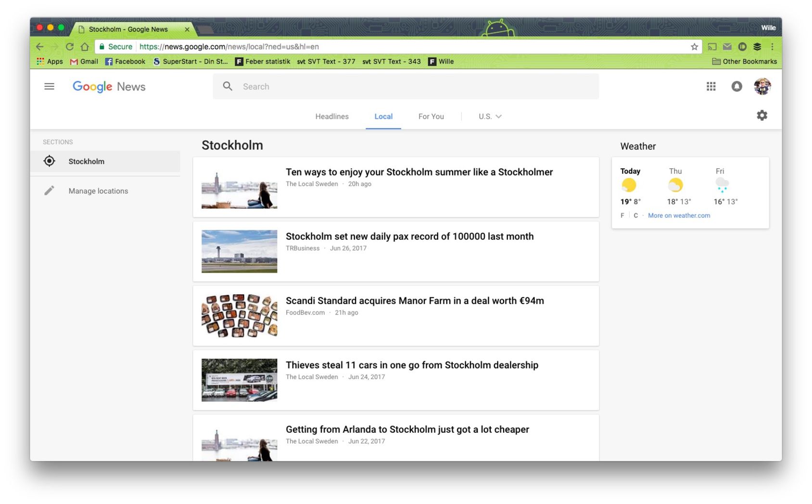Open the More on weather.com link
Image resolution: width=812 pixels, height=504 pixels.
pyautogui.click(x=679, y=215)
